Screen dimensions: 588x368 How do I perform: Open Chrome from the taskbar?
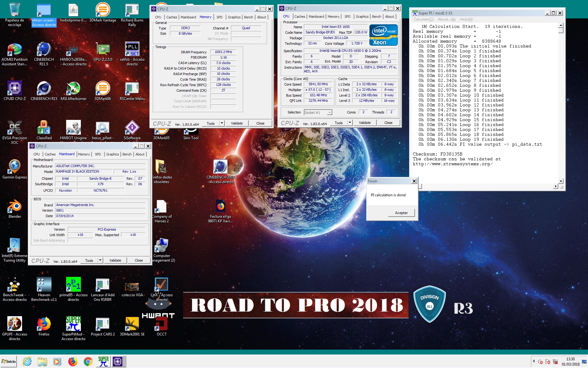coord(88,362)
